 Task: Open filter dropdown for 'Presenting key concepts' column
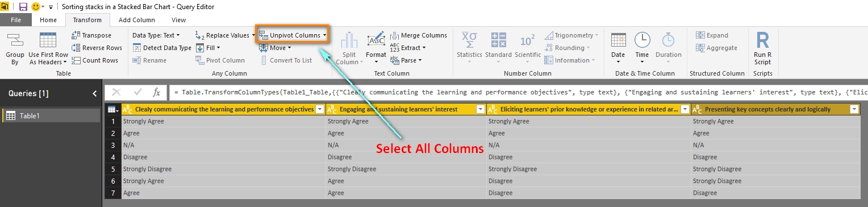854,109
